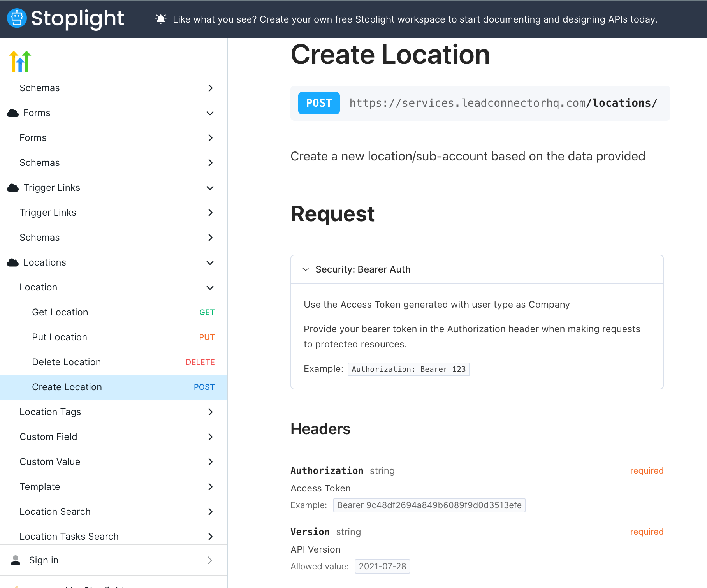Select Create Location POST endpoint
This screenshot has width=707, height=588.
click(114, 387)
